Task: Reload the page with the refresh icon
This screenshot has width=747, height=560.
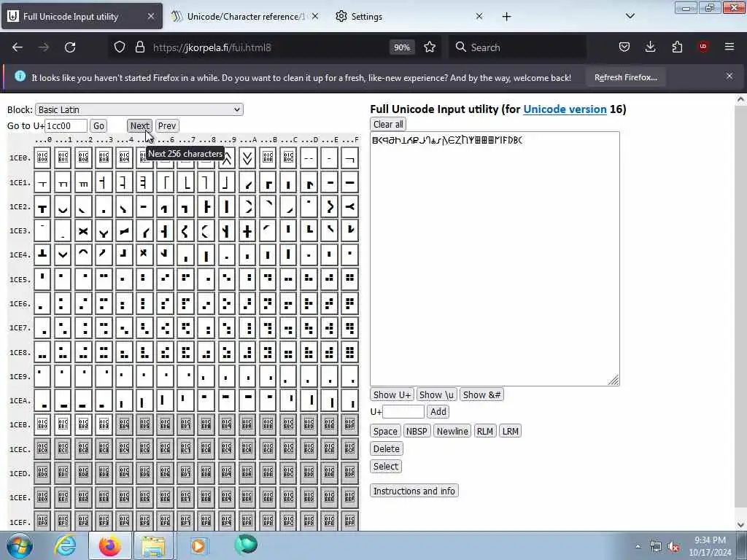Action: pos(70,47)
